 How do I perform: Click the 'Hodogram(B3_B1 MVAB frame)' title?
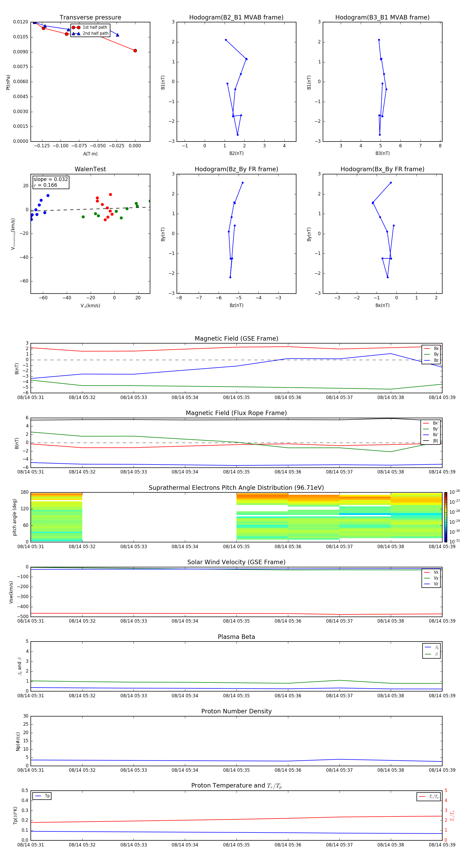click(x=382, y=17)
